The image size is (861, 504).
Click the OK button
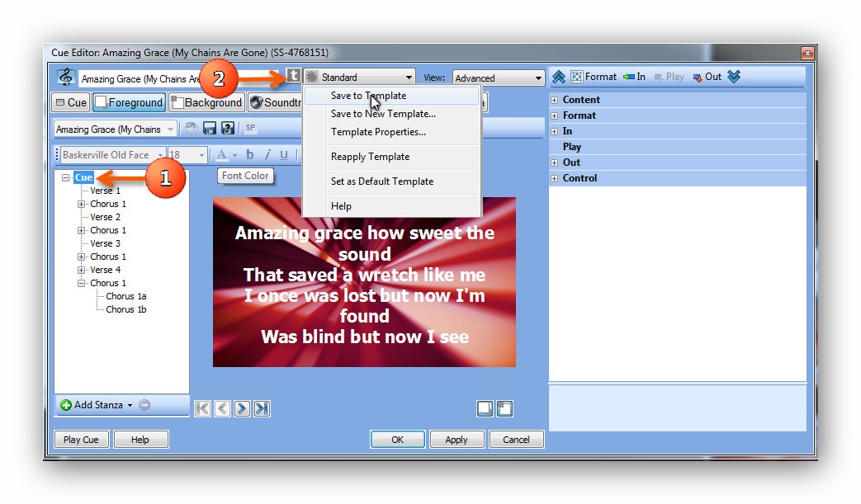click(x=398, y=440)
